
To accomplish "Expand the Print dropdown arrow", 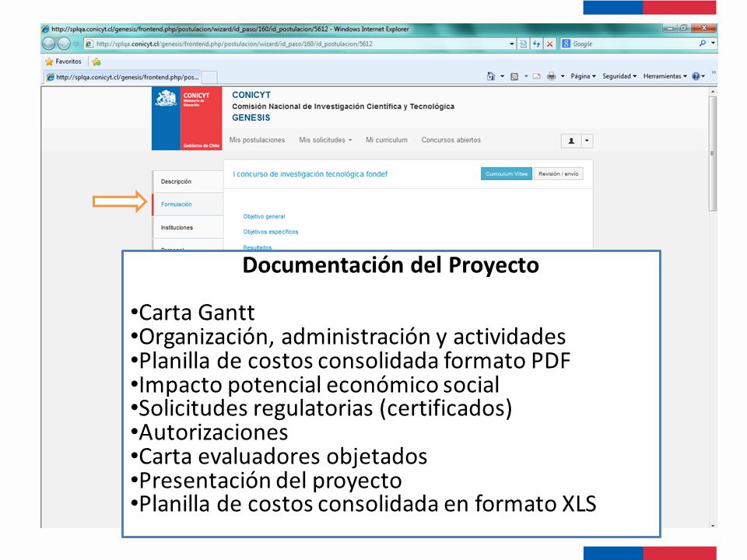I will [x=563, y=76].
